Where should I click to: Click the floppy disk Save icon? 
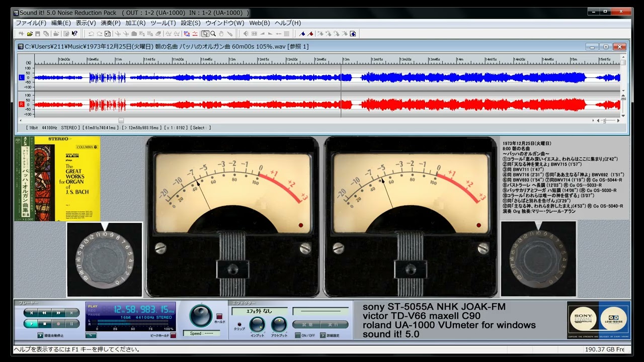[38, 34]
